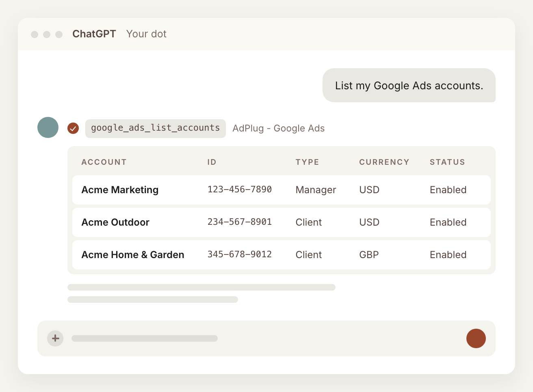Screen dimensions: 533x392
Task: Select the Acme Outdoor account name
Action: pyautogui.click(x=115, y=222)
